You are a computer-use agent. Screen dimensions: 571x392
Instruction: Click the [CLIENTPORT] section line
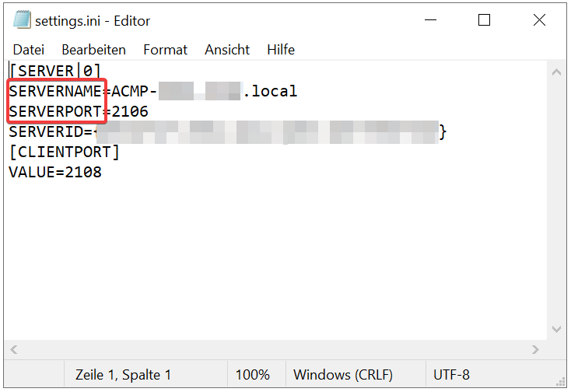coord(64,152)
